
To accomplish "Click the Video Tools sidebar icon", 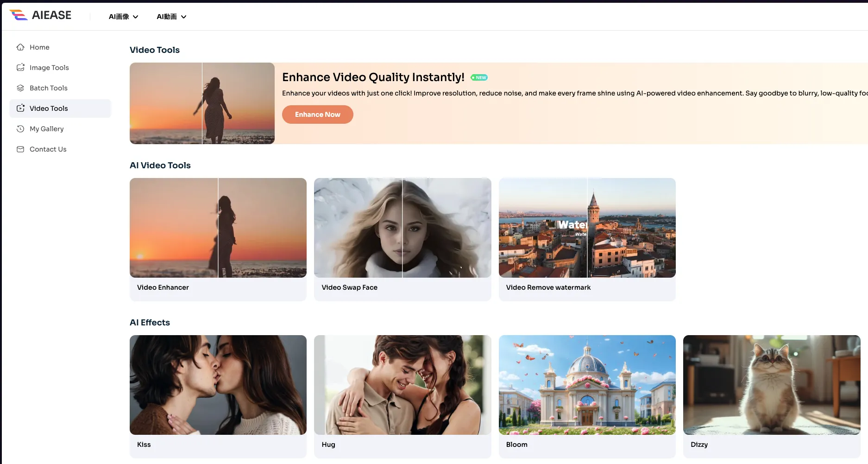I will coord(20,108).
